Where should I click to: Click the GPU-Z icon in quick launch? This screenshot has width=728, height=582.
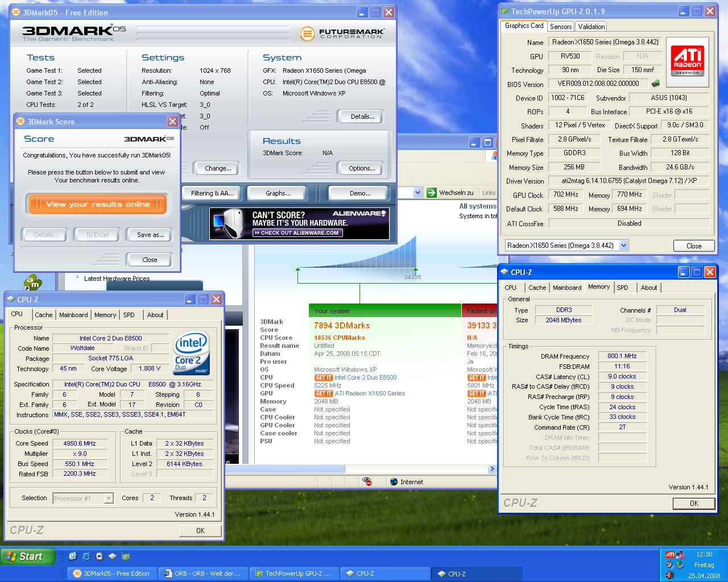point(125,556)
